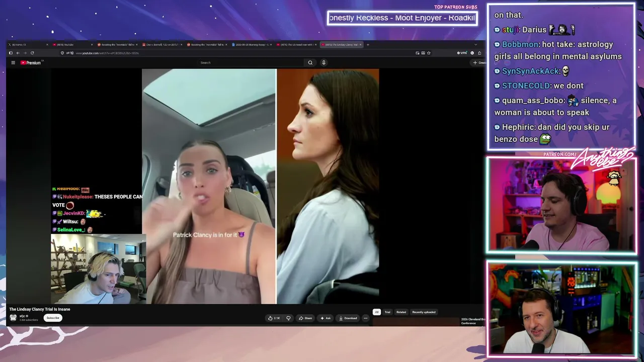The image size is (644, 362).
Task: Click the 2.1K like count
Action: (x=277, y=318)
